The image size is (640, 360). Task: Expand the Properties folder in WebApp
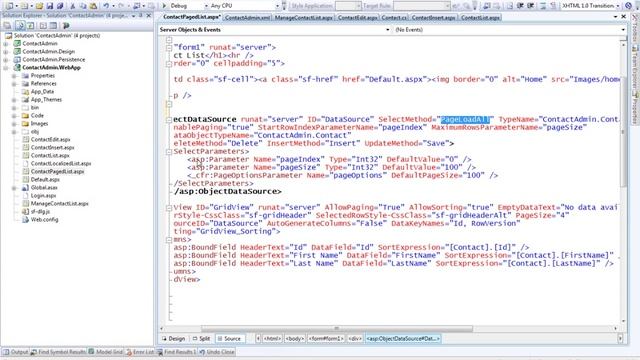point(14,76)
